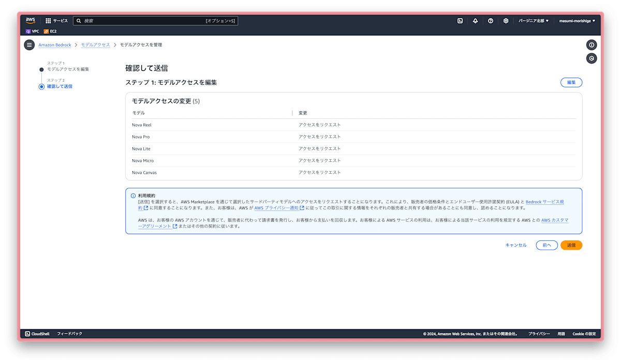The width and height of the screenshot is (621, 364).
Task: Select the Nova Canvas row
Action: pos(353,172)
